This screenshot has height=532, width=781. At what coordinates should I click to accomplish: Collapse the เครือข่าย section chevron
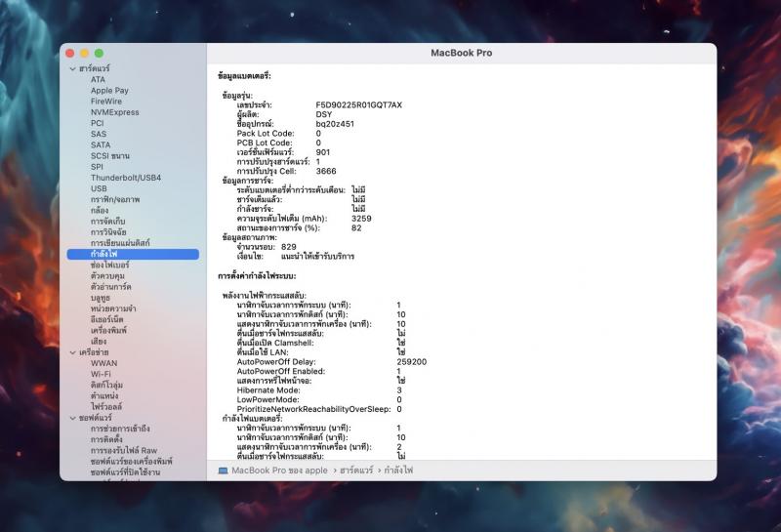click(72, 352)
